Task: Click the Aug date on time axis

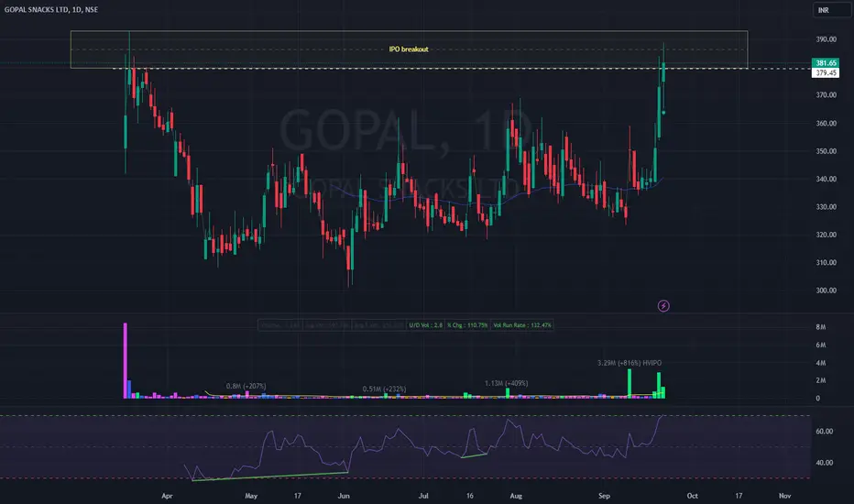Action: click(x=516, y=496)
